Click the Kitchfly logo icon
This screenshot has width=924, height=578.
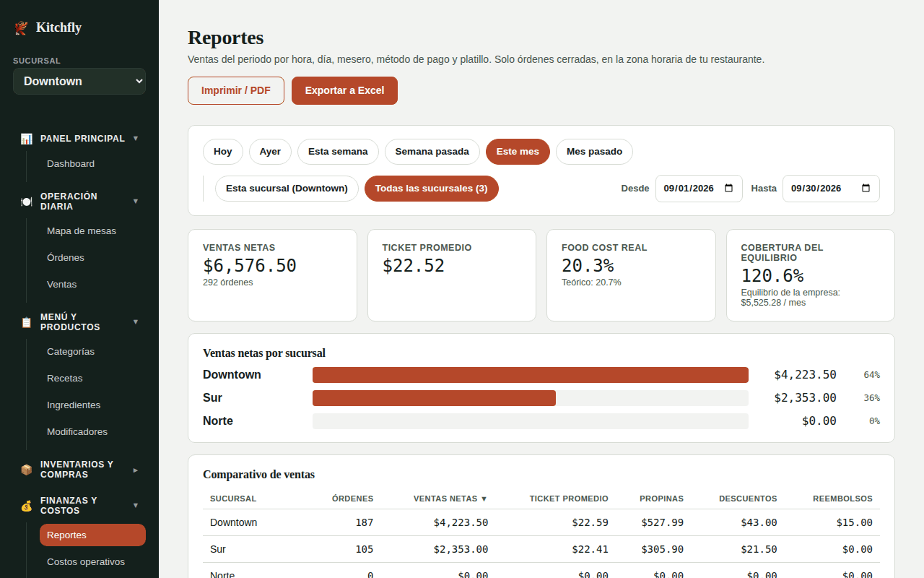21,27
